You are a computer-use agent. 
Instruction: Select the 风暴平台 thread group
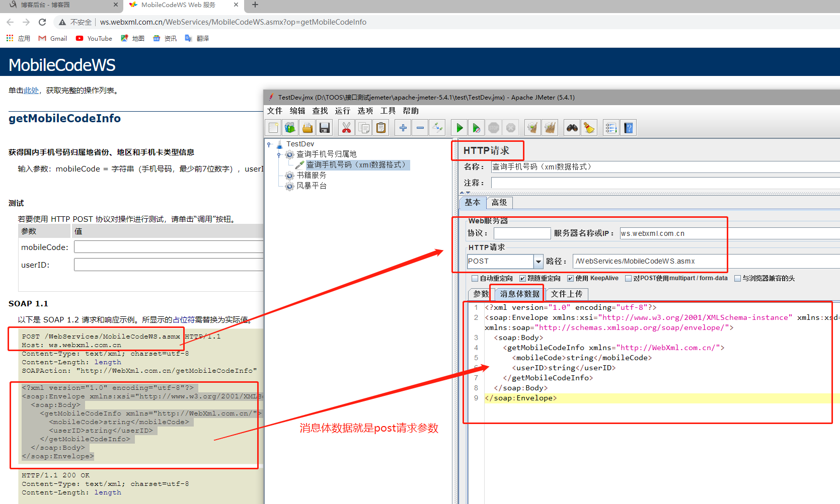coord(311,186)
